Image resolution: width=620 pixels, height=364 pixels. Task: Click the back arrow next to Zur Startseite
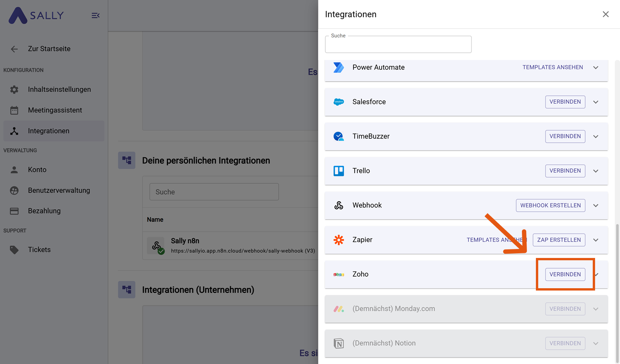[14, 49]
